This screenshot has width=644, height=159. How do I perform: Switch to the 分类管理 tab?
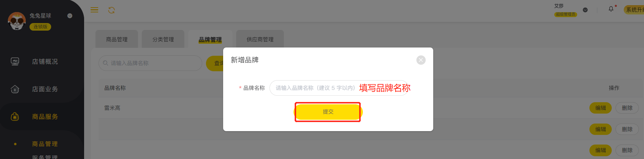(163, 39)
